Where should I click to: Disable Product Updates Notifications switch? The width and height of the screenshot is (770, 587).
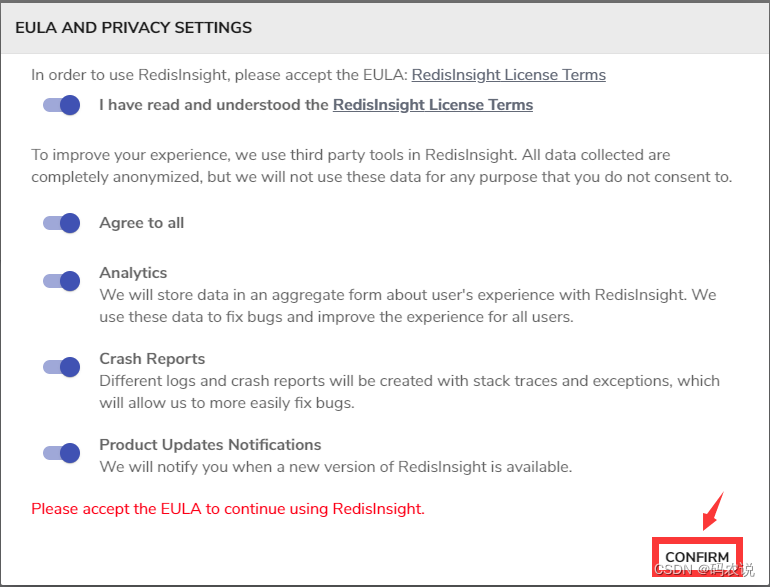click(x=61, y=453)
